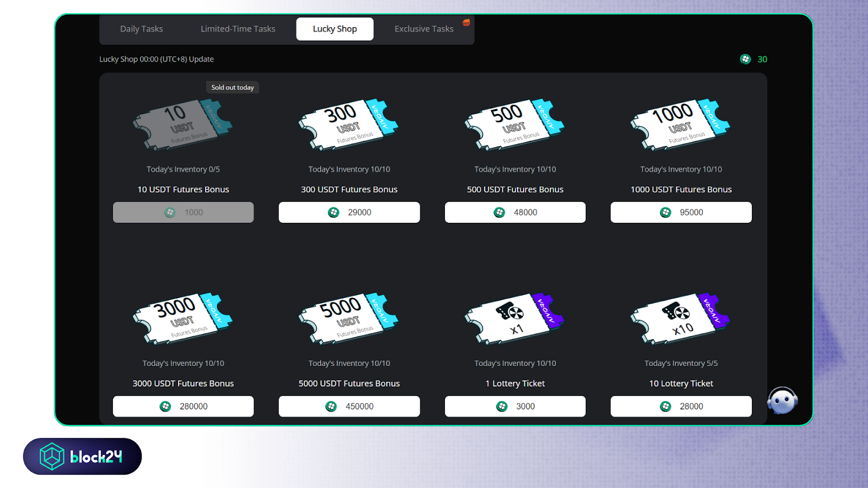Click the block24 logo
This screenshot has height=488, width=868.
82,457
